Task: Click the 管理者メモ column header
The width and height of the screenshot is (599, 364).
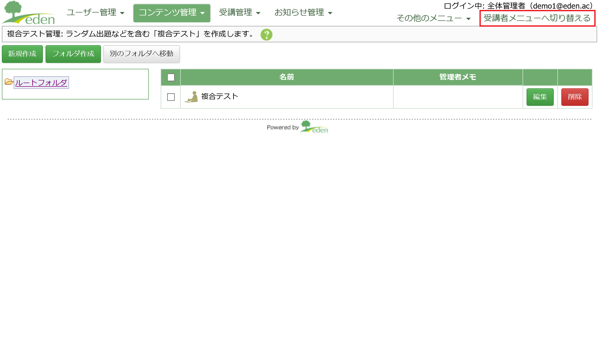Action: pos(458,77)
